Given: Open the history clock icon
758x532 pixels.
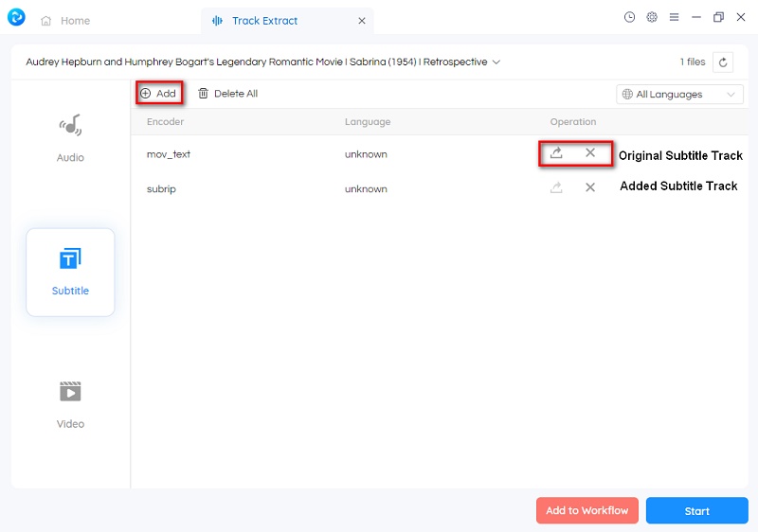Looking at the screenshot, I should pos(630,17).
